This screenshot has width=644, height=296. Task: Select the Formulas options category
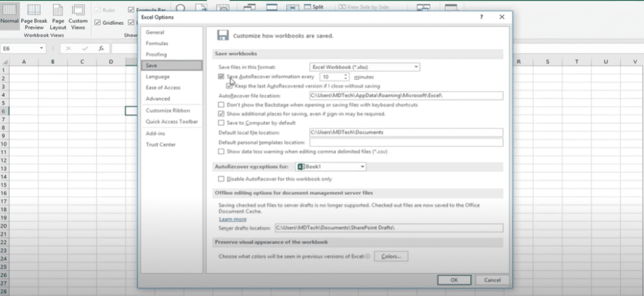171,43
